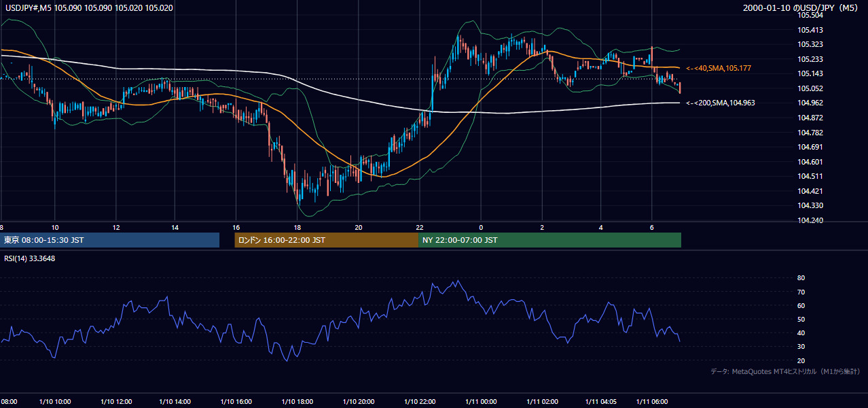The height and width of the screenshot is (408, 868).
Task: Click hour tick 12 under the price chart
Action: (116, 227)
